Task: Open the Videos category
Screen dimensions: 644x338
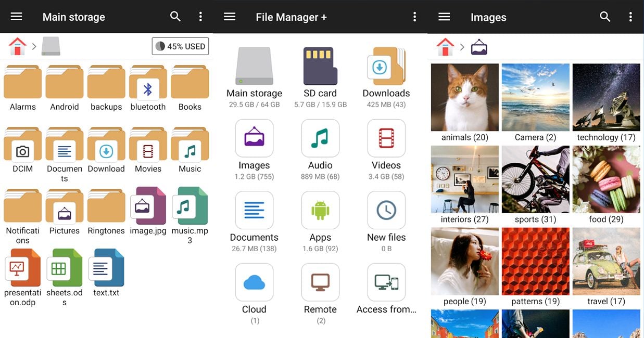Action: (x=386, y=150)
